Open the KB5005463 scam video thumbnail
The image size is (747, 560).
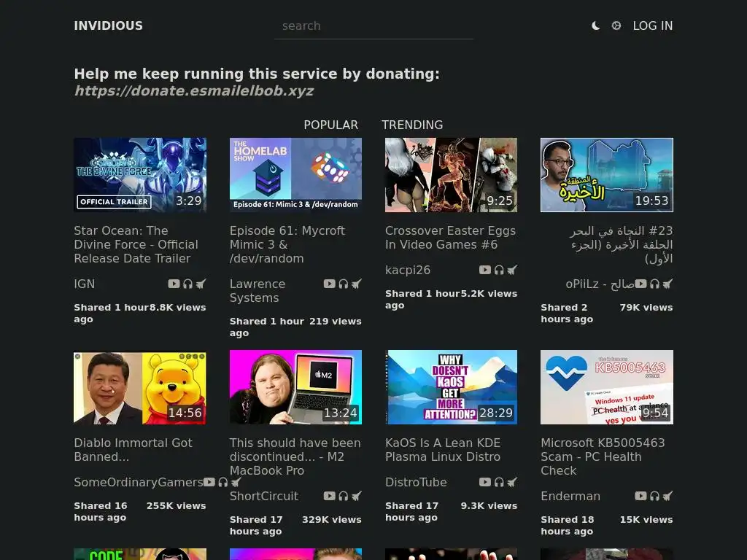(x=607, y=387)
